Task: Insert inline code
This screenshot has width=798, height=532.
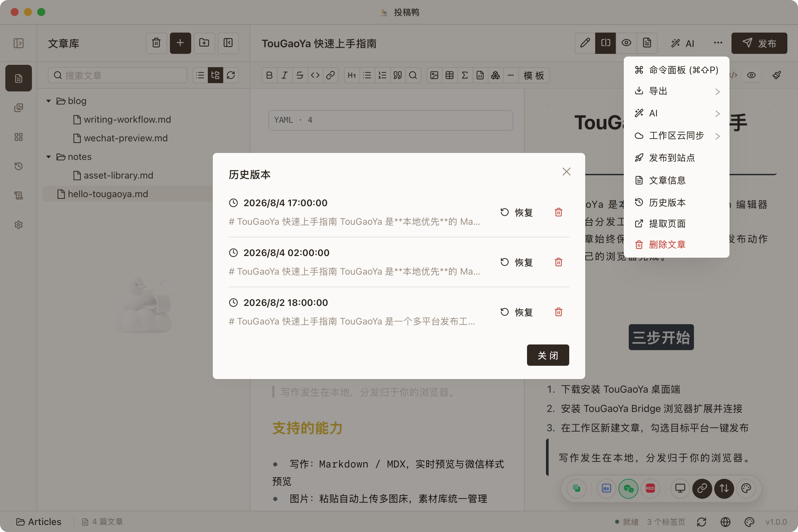Action: tap(315, 75)
